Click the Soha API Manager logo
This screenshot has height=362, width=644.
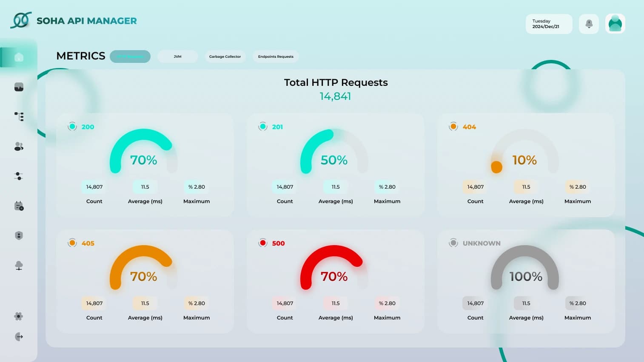tap(21, 20)
